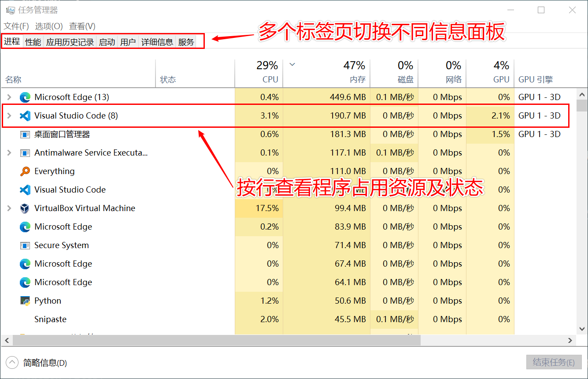This screenshot has width=588, height=379.
Task: Switch to the 服务 tab
Action: (x=186, y=42)
